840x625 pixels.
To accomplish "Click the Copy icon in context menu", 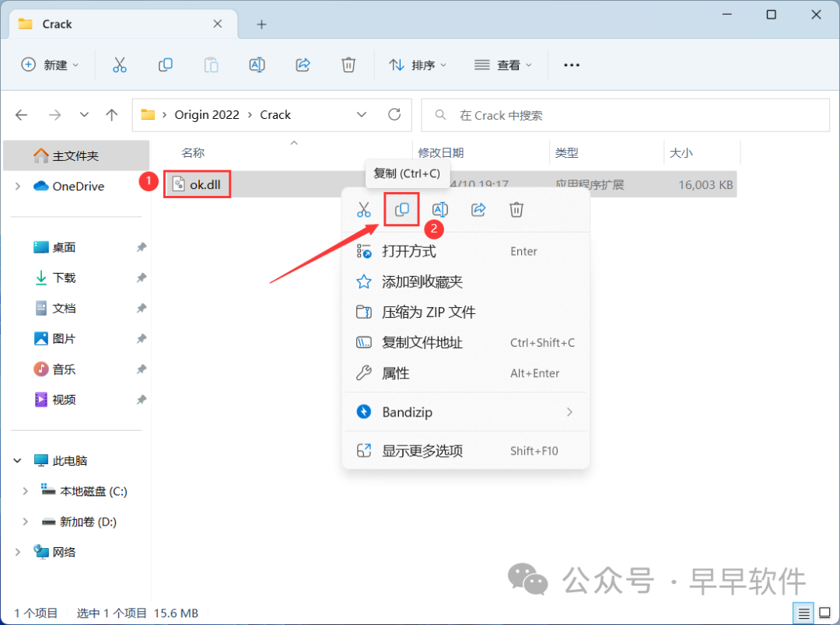I will (402, 210).
